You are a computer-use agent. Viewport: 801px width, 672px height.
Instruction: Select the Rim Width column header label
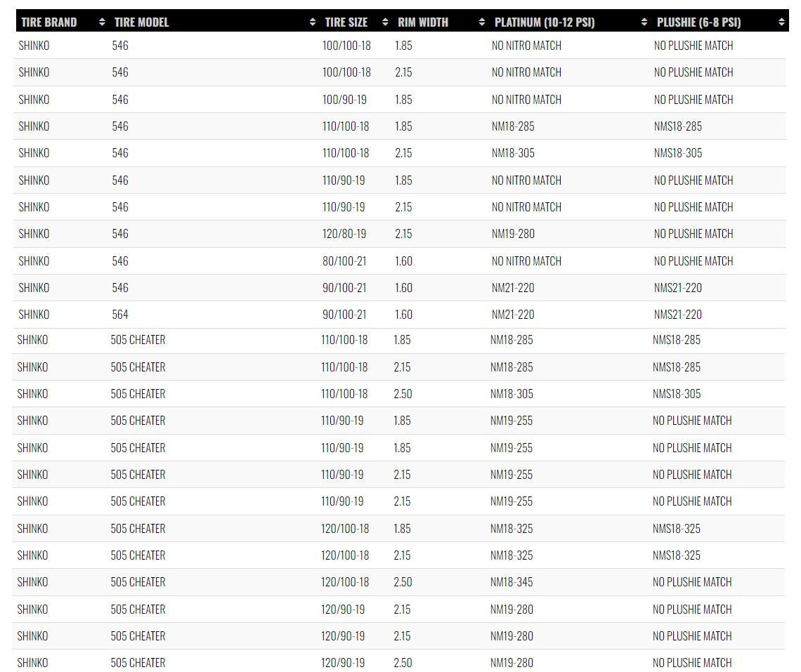(422, 22)
